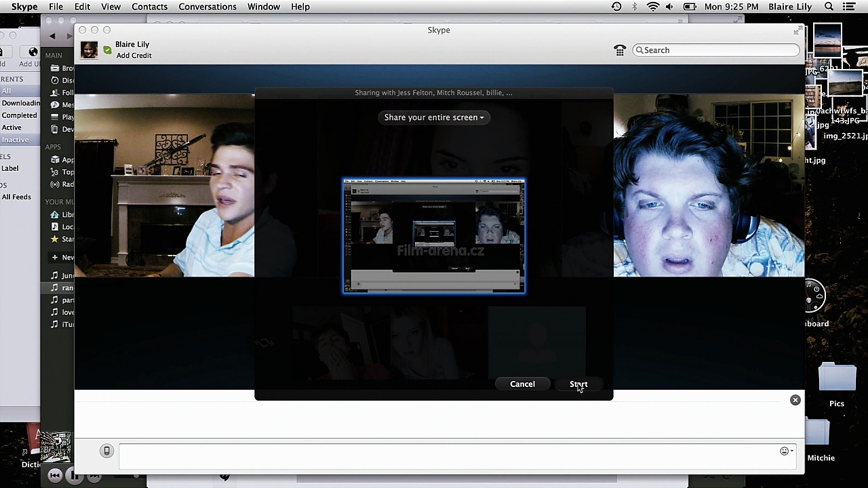Go back in the Spotify window
The image size is (868, 488).
tap(52, 36)
